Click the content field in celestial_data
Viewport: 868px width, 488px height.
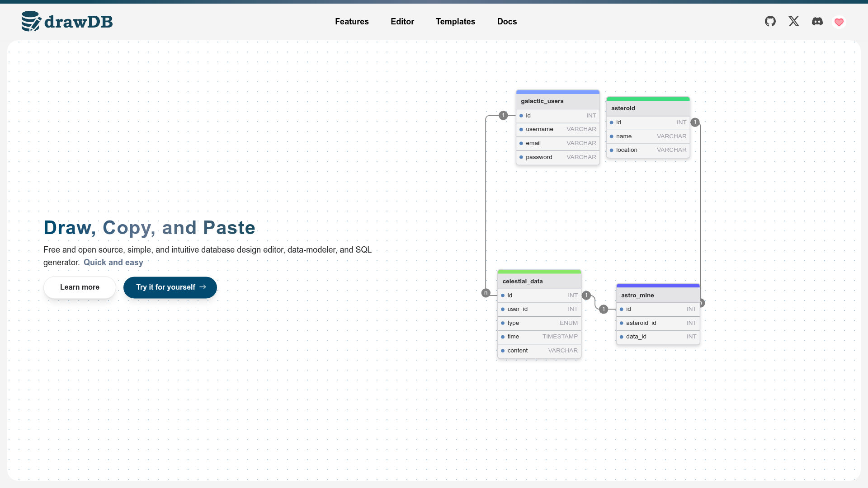coord(539,351)
